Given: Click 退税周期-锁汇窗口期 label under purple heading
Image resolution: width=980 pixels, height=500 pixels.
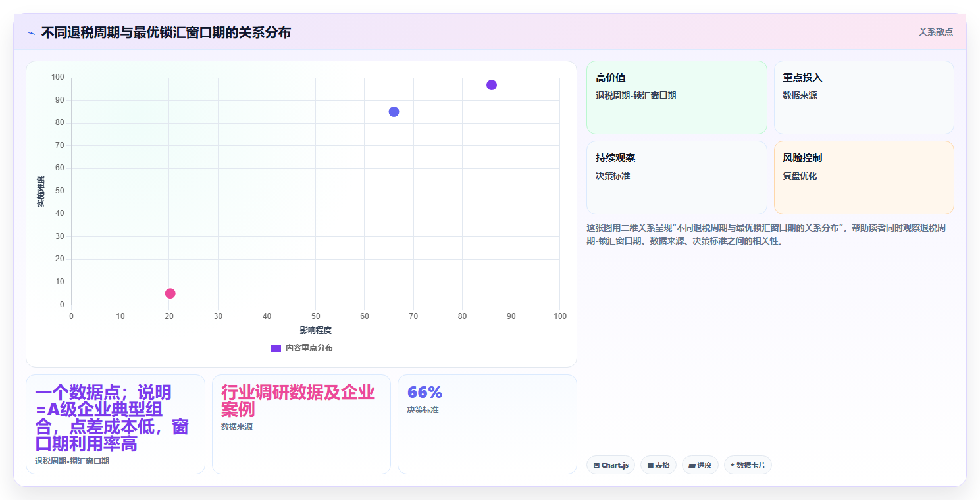Looking at the screenshot, I should coord(72,461).
